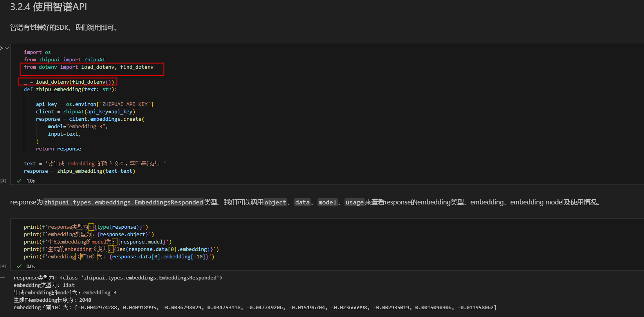Click the print line with 'type(response)'

click(86, 227)
